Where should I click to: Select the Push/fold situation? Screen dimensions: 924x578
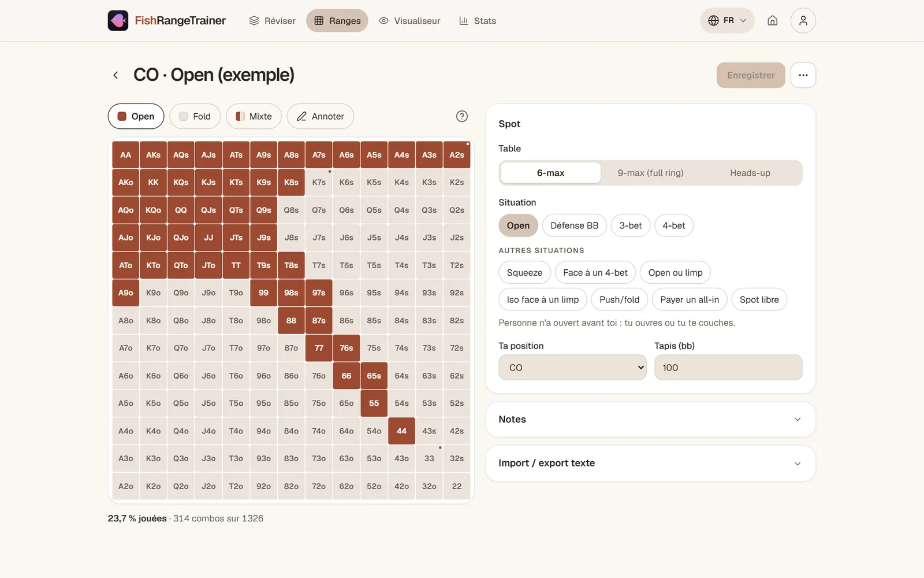(620, 299)
